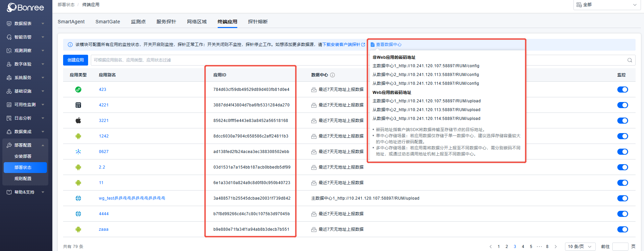Open the 全部 dropdown at top right
644x251 pixels.
607,5
